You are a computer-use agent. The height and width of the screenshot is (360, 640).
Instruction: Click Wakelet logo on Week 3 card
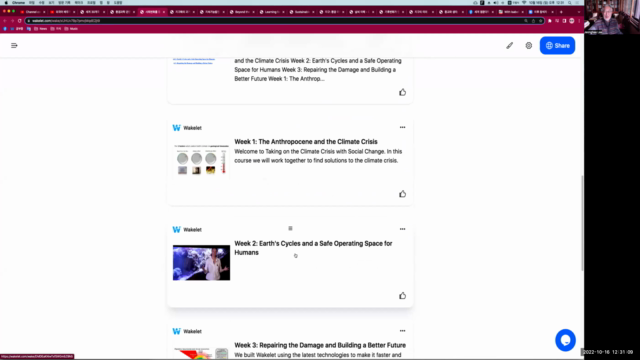click(x=176, y=331)
